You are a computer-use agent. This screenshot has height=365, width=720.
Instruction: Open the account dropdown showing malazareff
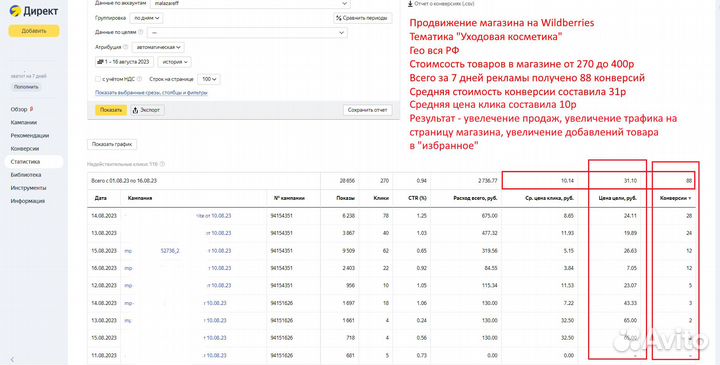(250, 4)
